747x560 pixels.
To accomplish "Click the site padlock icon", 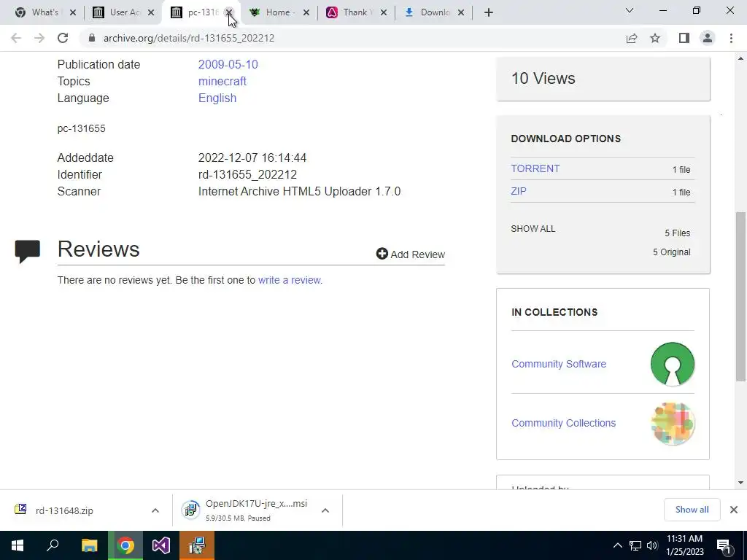I will [92, 38].
